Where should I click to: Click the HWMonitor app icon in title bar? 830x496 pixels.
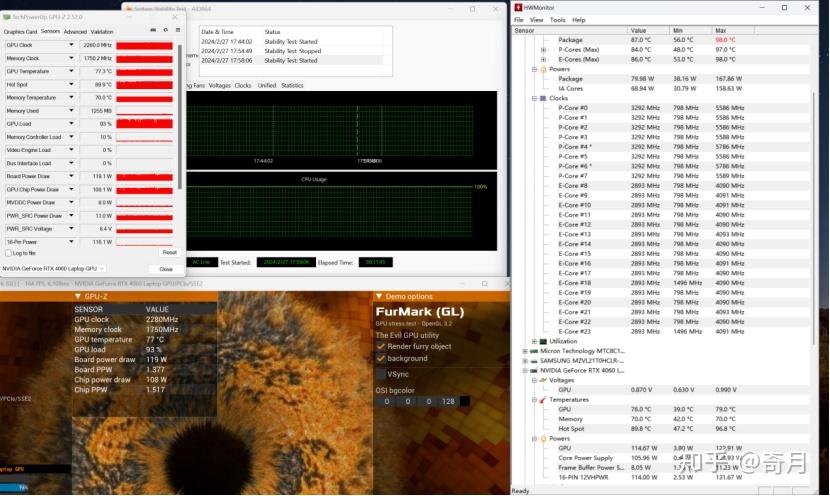pos(518,7)
